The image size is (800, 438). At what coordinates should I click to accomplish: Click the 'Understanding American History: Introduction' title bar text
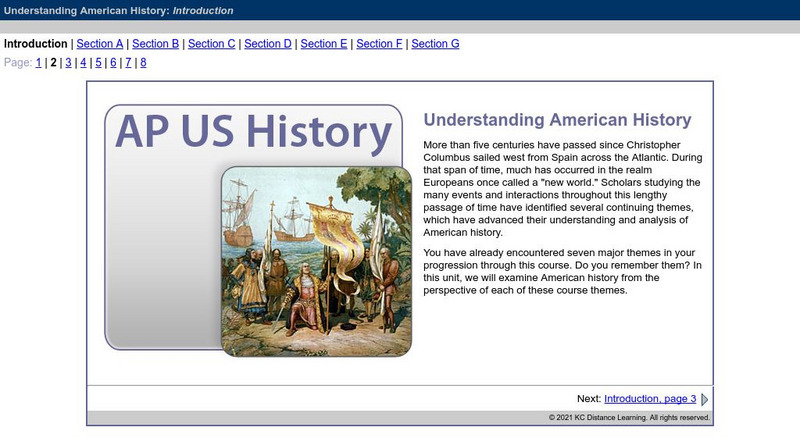pos(118,11)
